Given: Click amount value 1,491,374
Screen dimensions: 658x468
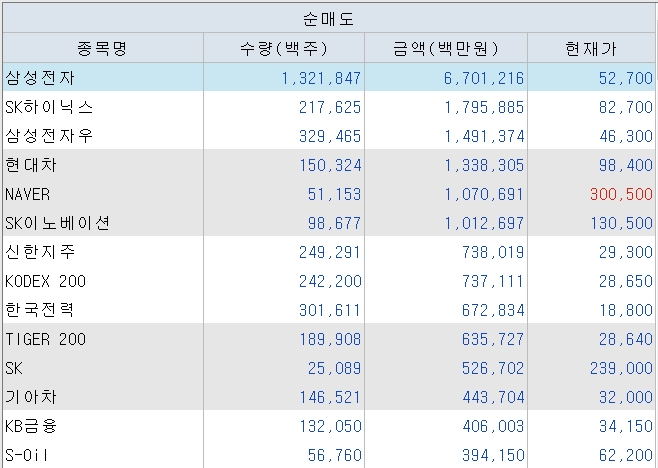Looking at the screenshot, I should point(484,136).
